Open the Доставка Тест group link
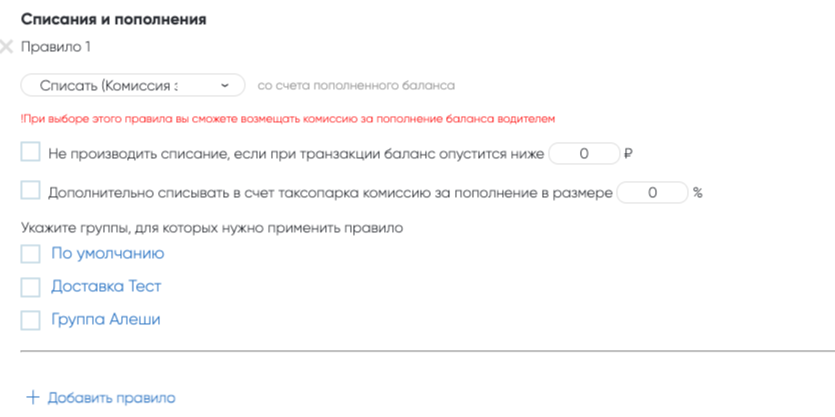Viewport: 835px width, 417px height. click(x=106, y=287)
